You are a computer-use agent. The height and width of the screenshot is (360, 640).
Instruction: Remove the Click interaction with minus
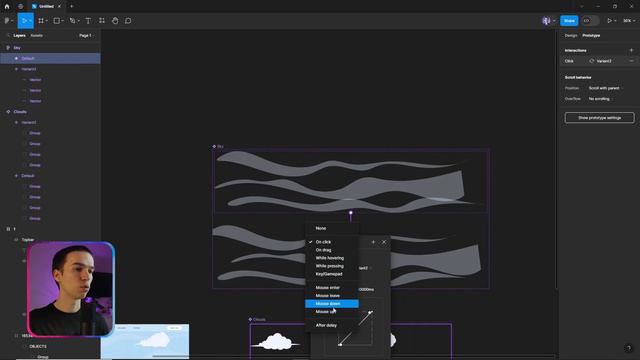coord(631,61)
